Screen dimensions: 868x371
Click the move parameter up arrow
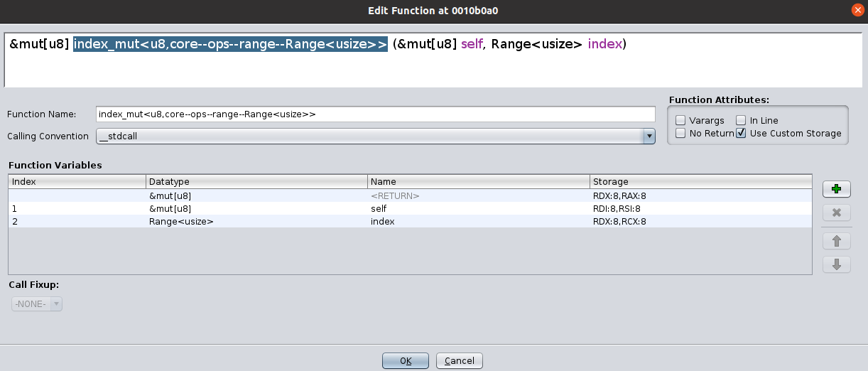836,241
